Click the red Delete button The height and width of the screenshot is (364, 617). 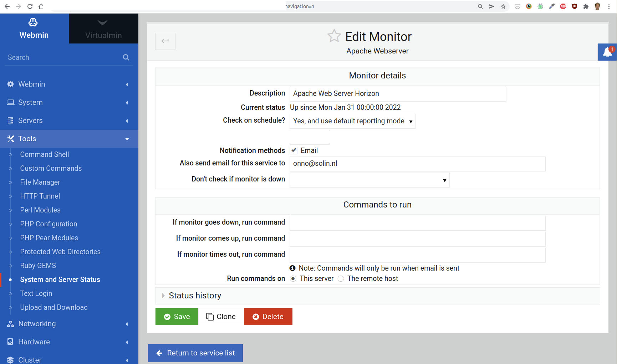point(268,317)
